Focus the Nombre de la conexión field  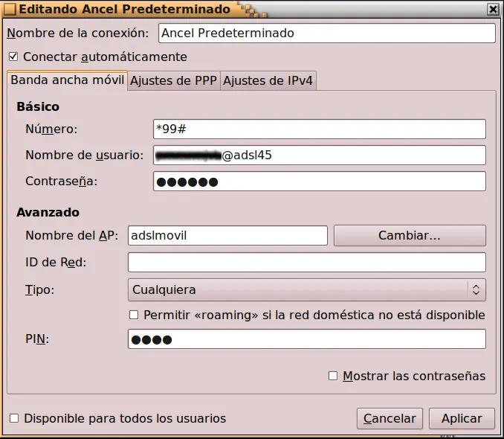click(326, 33)
